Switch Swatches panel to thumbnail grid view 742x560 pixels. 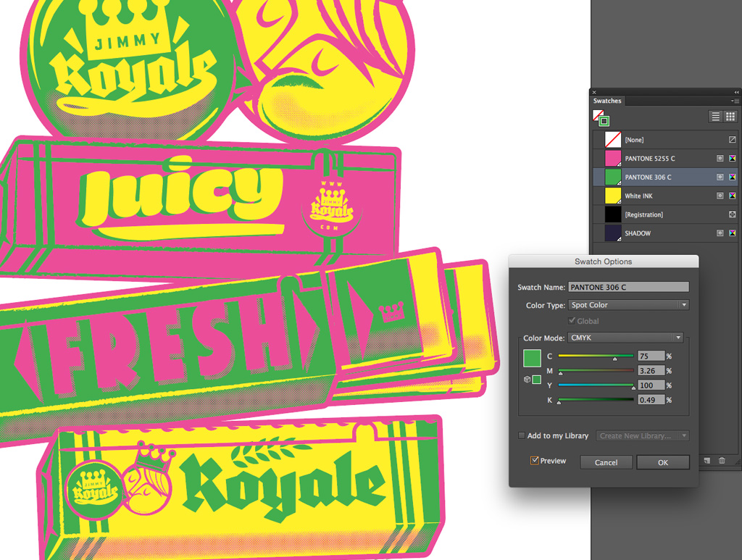click(730, 117)
